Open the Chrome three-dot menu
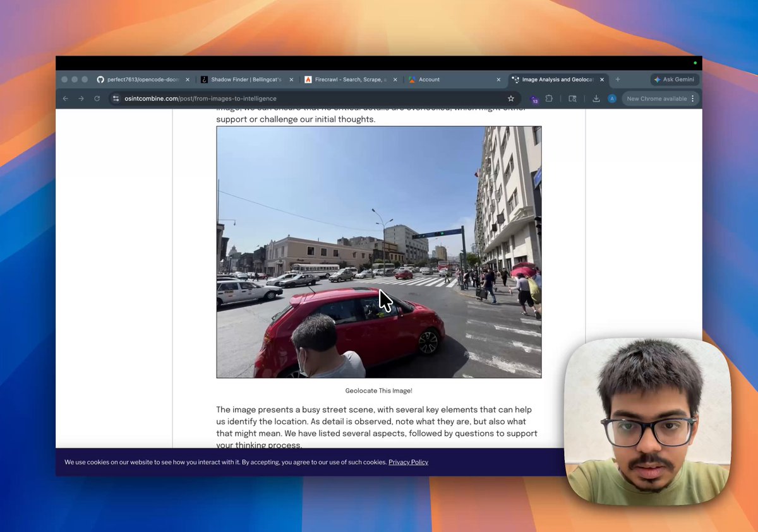Image resolution: width=758 pixels, height=532 pixels. pyautogui.click(x=693, y=98)
